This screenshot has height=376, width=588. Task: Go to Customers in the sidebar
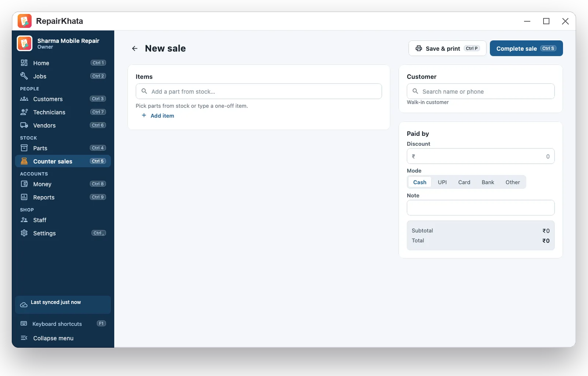(63, 99)
